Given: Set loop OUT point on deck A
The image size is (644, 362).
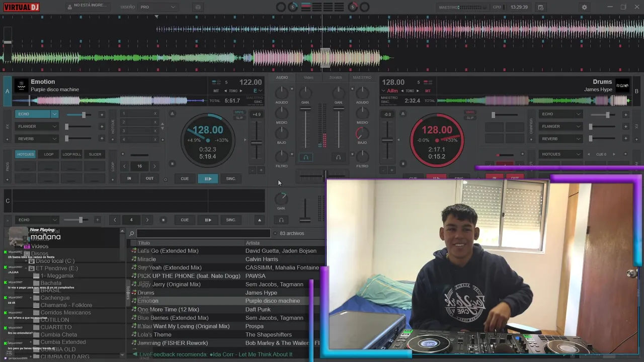Looking at the screenshot, I should 149,178.
